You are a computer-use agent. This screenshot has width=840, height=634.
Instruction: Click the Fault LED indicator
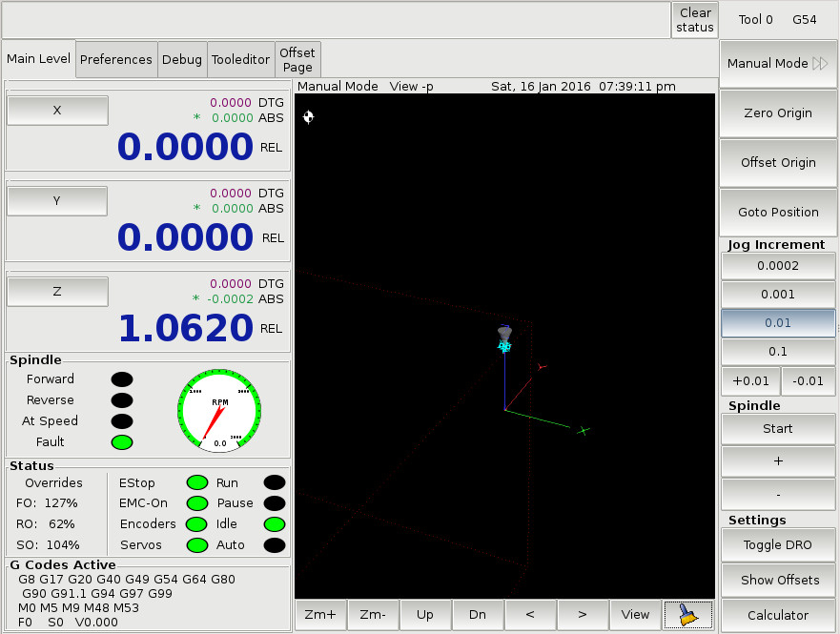click(122, 442)
